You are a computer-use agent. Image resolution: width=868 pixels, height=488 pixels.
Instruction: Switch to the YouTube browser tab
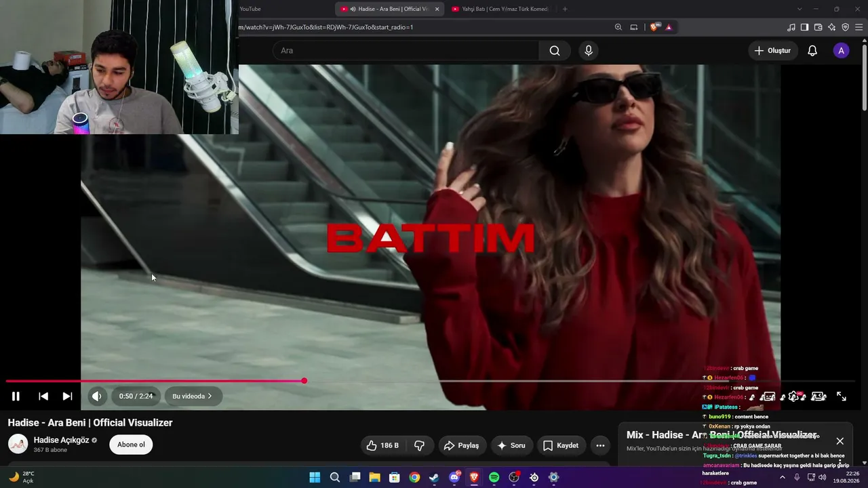(285, 9)
